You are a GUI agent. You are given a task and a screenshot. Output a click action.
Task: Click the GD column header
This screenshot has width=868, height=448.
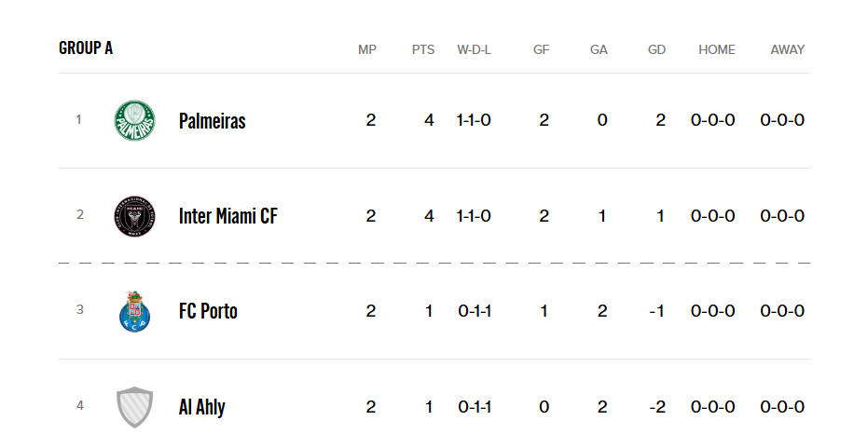click(x=656, y=49)
